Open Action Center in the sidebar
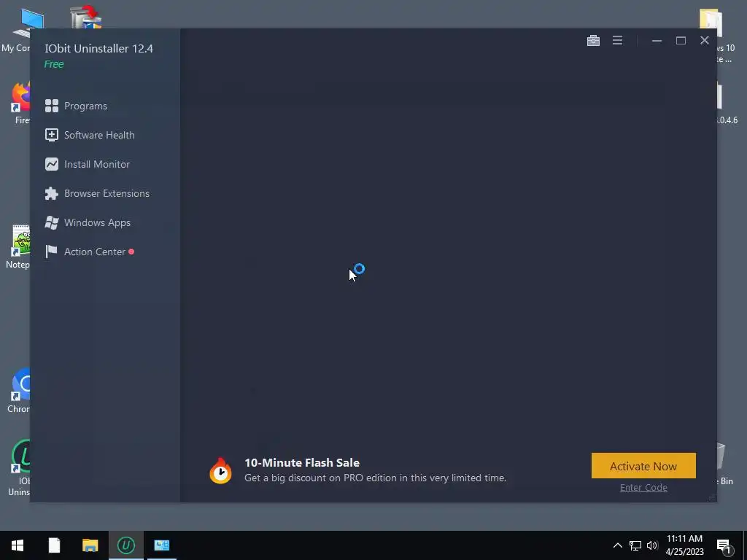Screen dimensions: 747x560 90,252
